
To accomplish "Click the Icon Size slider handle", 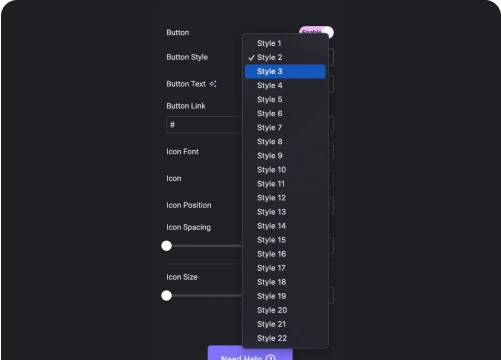I will 166,296.
